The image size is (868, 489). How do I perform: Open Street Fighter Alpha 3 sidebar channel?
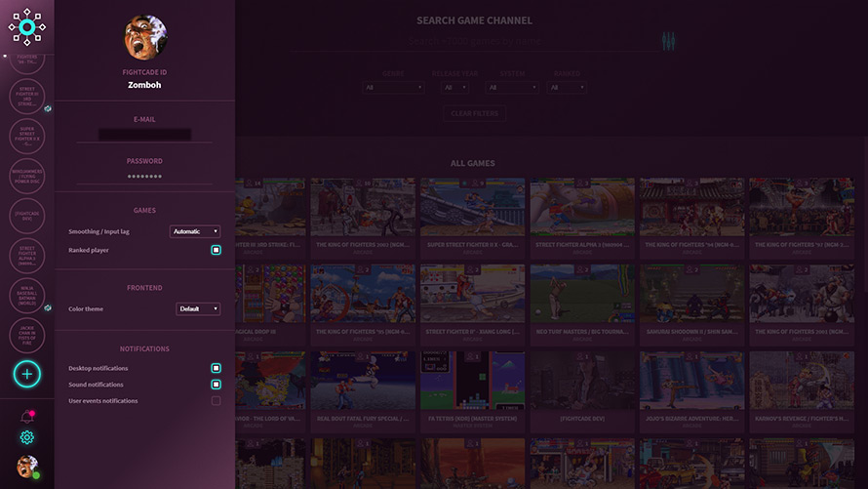pos(26,256)
